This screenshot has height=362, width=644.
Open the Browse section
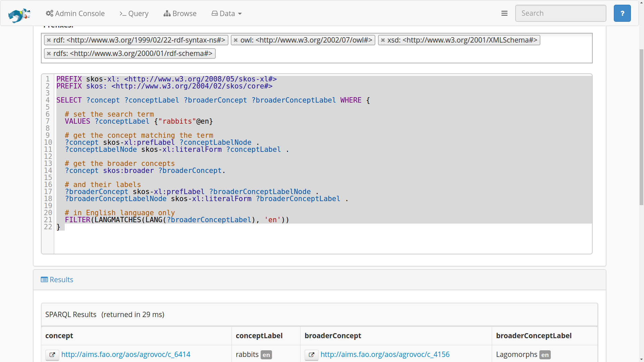(x=180, y=13)
